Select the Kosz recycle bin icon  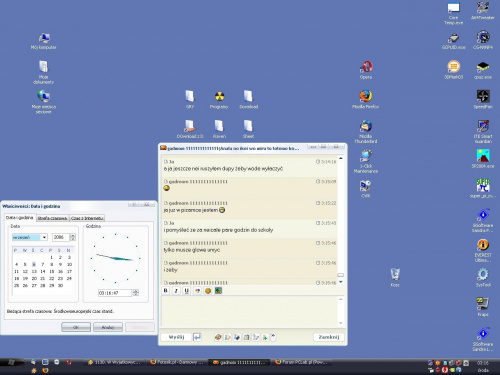[395, 277]
